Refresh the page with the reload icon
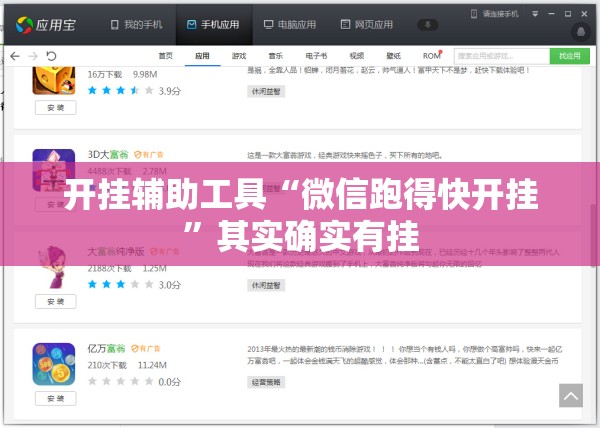Viewport: 600px width, 428px height. pos(51,56)
